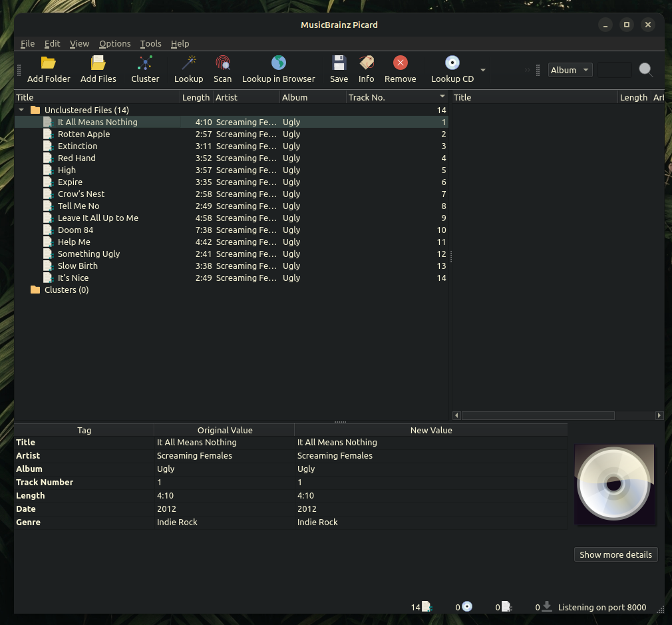Select the track Extinction
Image resolution: width=672 pixels, height=625 pixels.
pyautogui.click(x=78, y=146)
